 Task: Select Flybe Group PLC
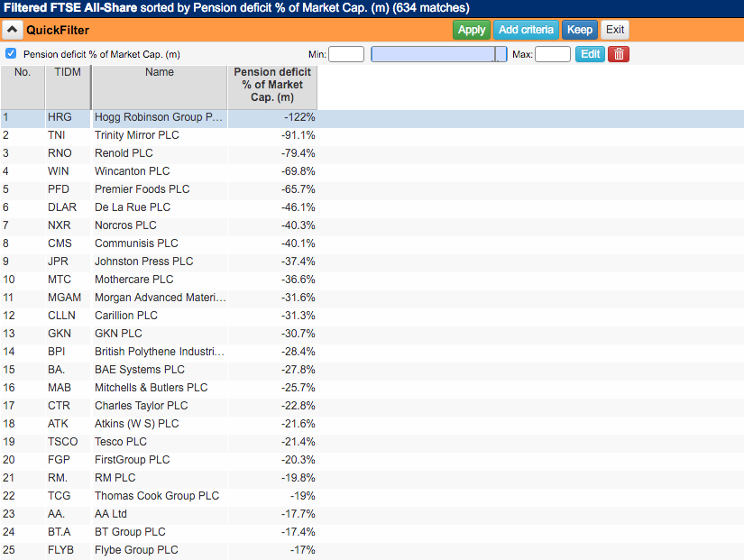[x=136, y=550]
